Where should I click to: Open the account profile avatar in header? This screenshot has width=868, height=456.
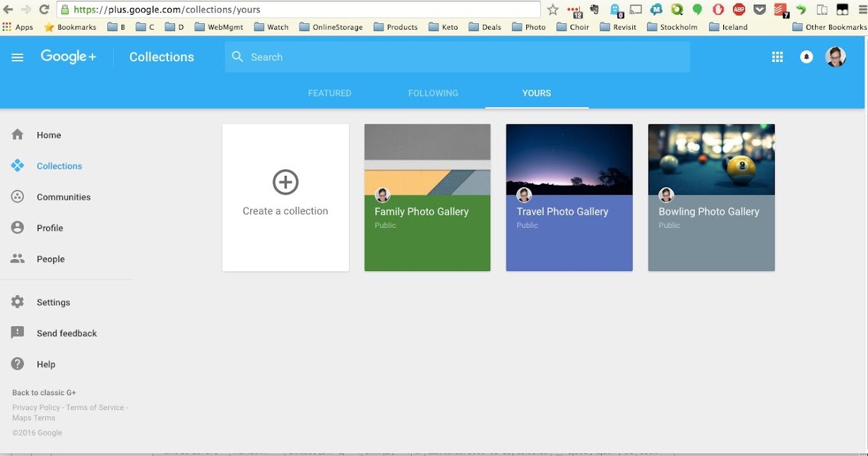pyautogui.click(x=836, y=57)
